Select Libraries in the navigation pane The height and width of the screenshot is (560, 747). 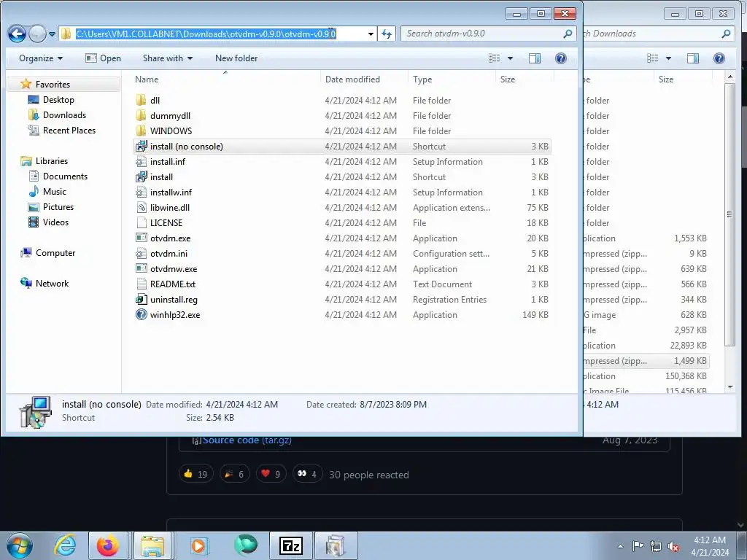52,161
